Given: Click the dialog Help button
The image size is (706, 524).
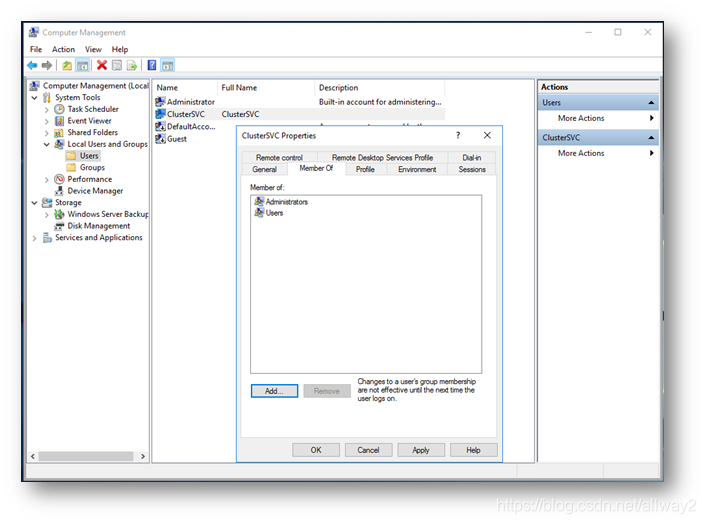Looking at the screenshot, I should (x=473, y=450).
